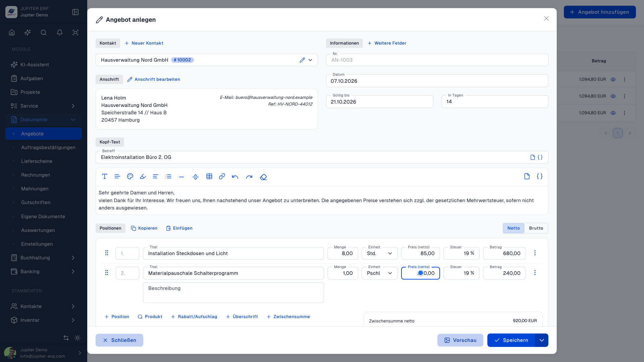Image resolution: width=644 pixels, height=362 pixels.
Task: Clear formatting with the eraser tool
Action: pos(263,177)
